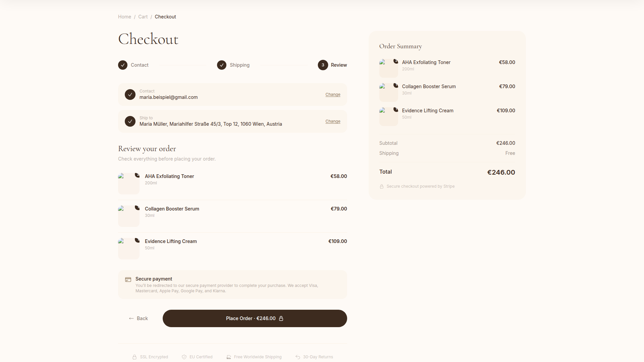Go back using the Back button
This screenshot has height=362, width=644.
[x=139, y=318]
